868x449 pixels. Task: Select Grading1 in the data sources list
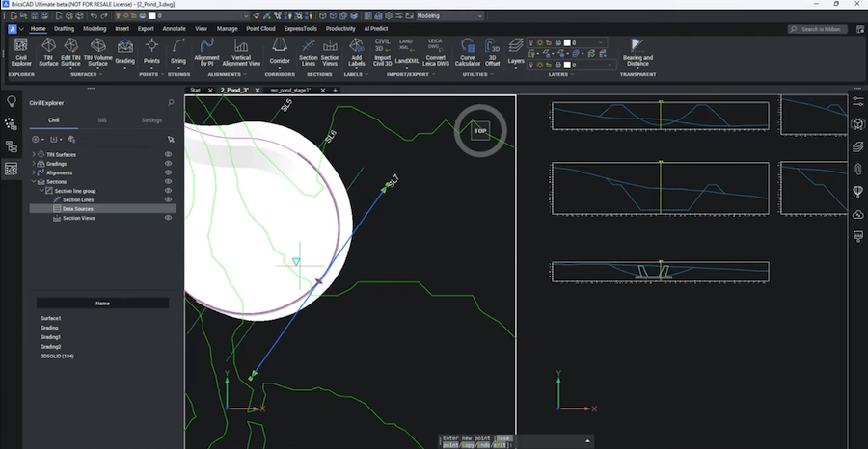pos(50,337)
